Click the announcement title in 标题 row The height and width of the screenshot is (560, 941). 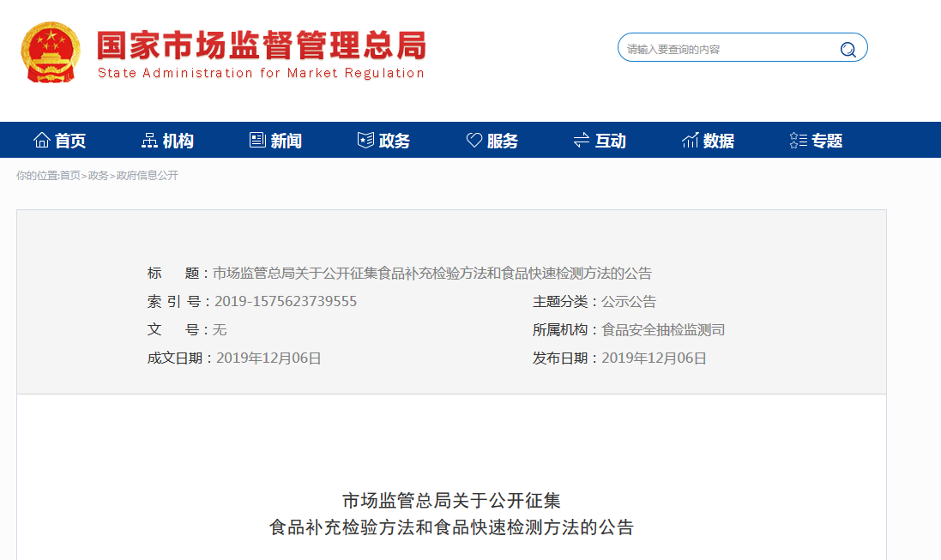coord(432,273)
